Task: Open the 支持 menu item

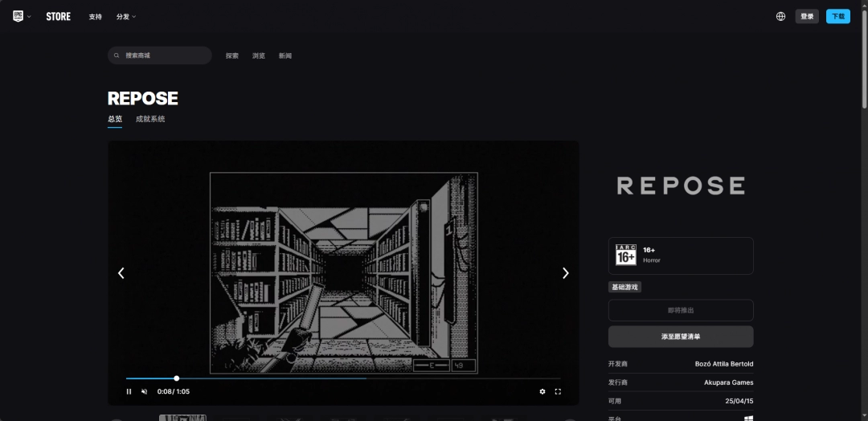Action: pyautogui.click(x=96, y=16)
